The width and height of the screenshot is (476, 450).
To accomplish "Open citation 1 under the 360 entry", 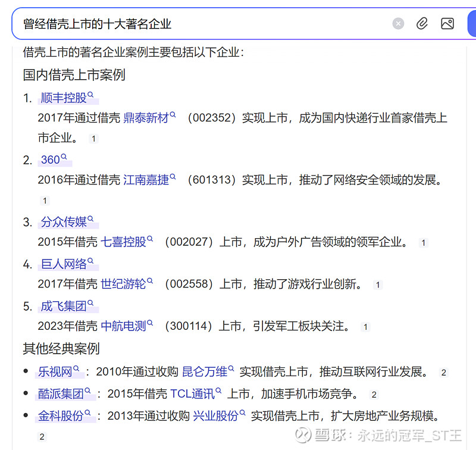I will pyautogui.click(x=45, y=201).
